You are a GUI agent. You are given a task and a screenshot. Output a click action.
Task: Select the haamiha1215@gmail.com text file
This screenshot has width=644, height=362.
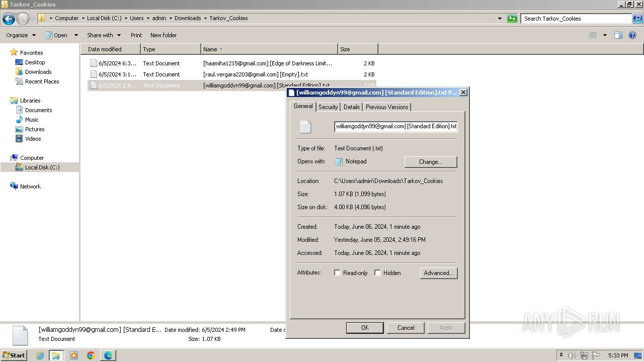click(231, 63)
